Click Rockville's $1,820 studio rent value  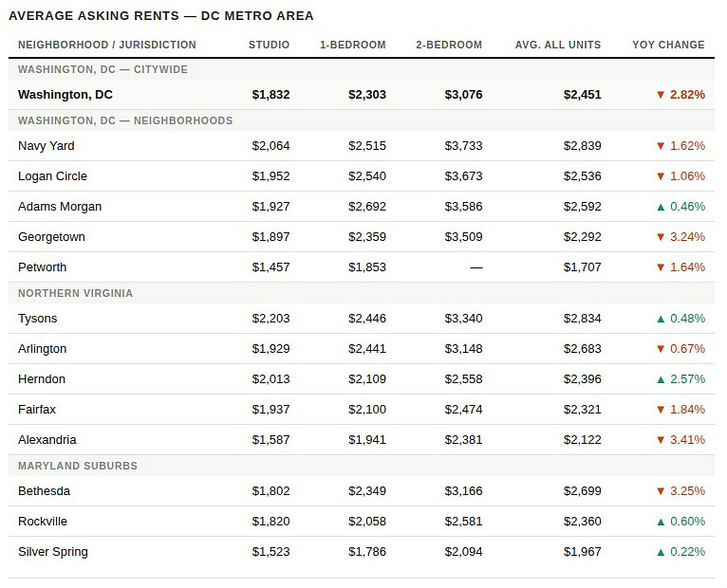pos(270,522)
